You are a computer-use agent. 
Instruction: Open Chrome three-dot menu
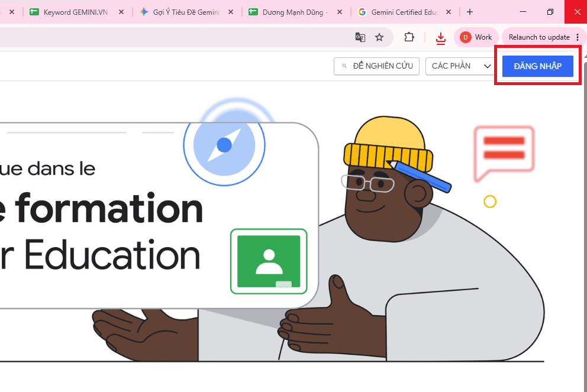pyautogui.click(x=578, y=37)
